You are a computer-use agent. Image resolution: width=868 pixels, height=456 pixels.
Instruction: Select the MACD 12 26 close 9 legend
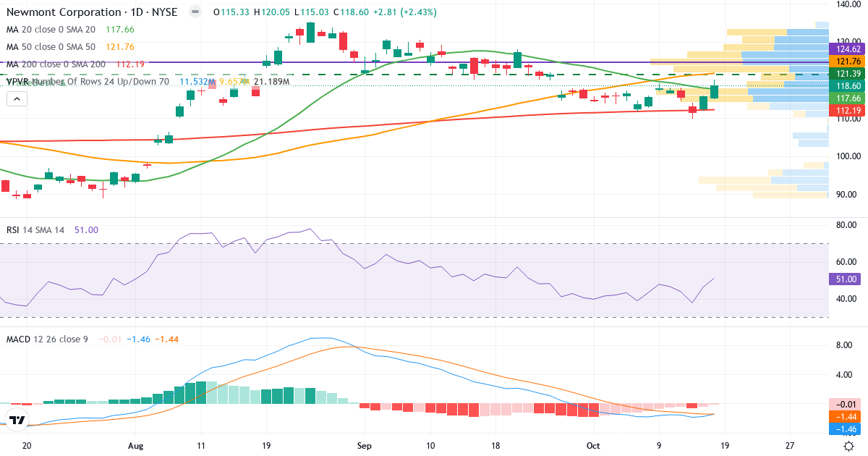pos(47,339)
